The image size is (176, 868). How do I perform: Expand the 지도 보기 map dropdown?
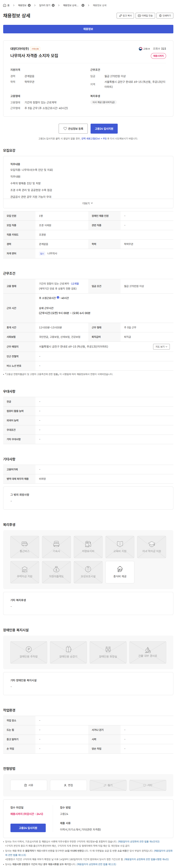[161, 346]
